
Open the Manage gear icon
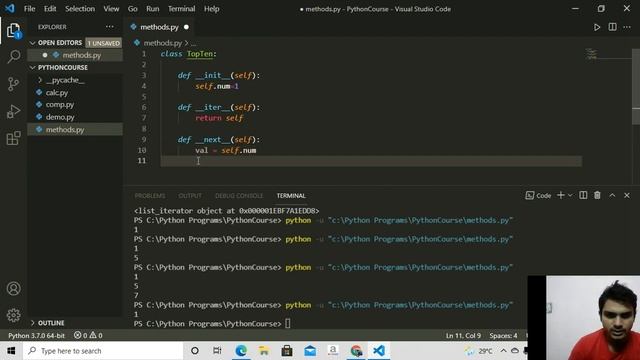[13, 315]
